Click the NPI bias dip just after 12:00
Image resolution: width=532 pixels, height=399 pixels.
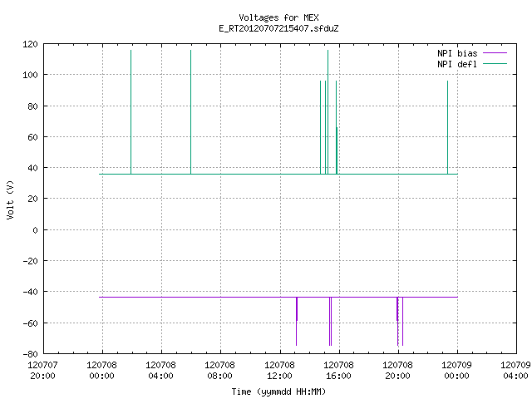[297, 322]
